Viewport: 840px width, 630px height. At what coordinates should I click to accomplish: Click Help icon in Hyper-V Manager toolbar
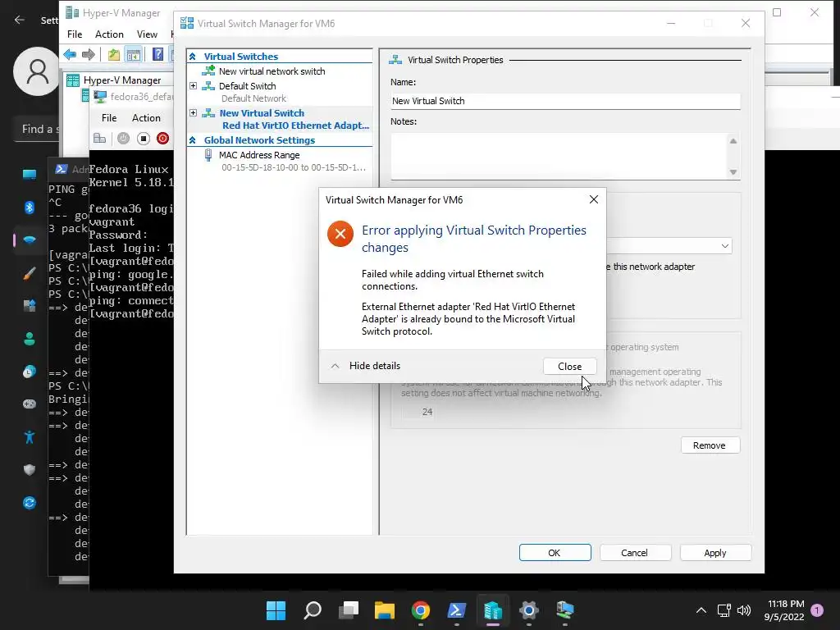157,54
